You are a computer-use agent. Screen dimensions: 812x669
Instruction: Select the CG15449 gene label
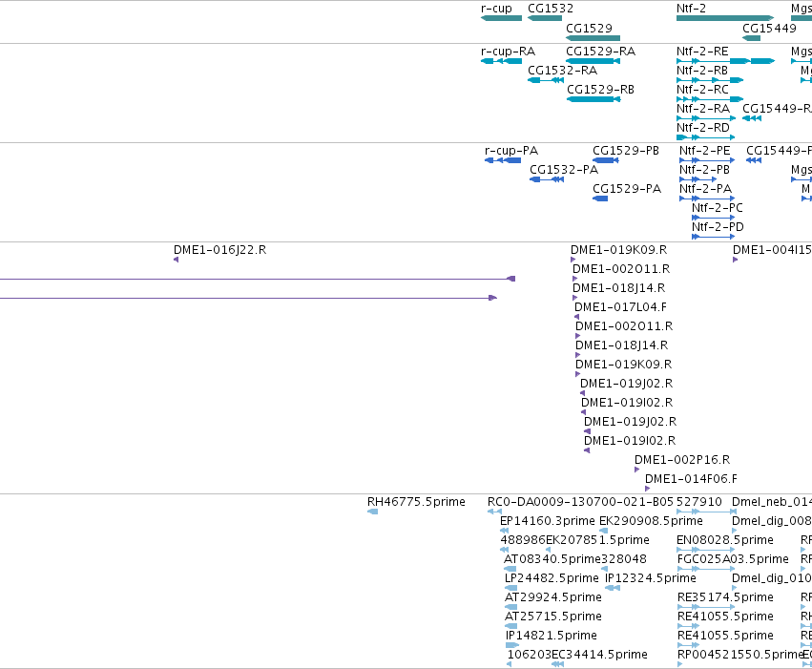[x=769, y=28]
